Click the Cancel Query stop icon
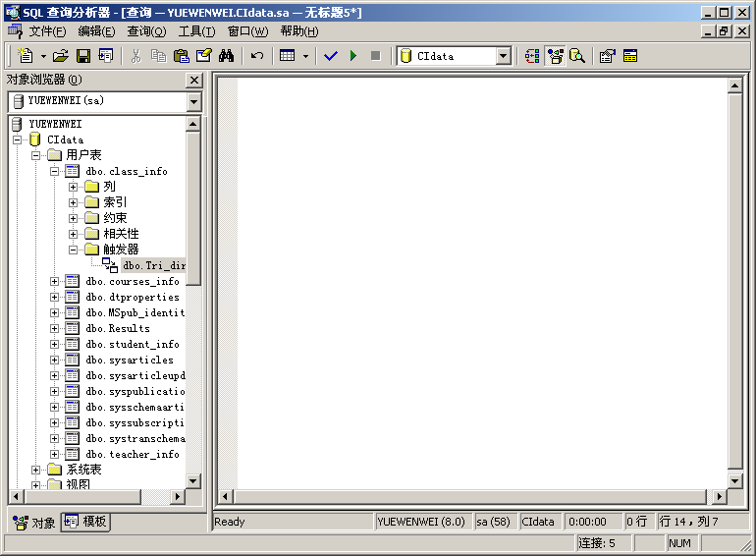 376,56
